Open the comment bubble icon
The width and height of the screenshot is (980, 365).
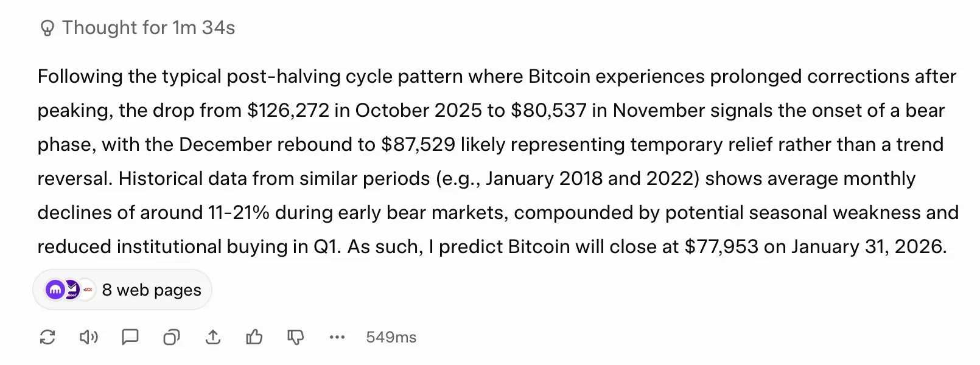point(130,337)
